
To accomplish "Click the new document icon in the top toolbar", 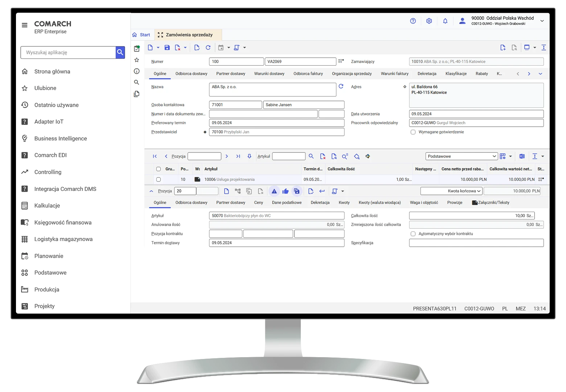I will tap(150, 48).
